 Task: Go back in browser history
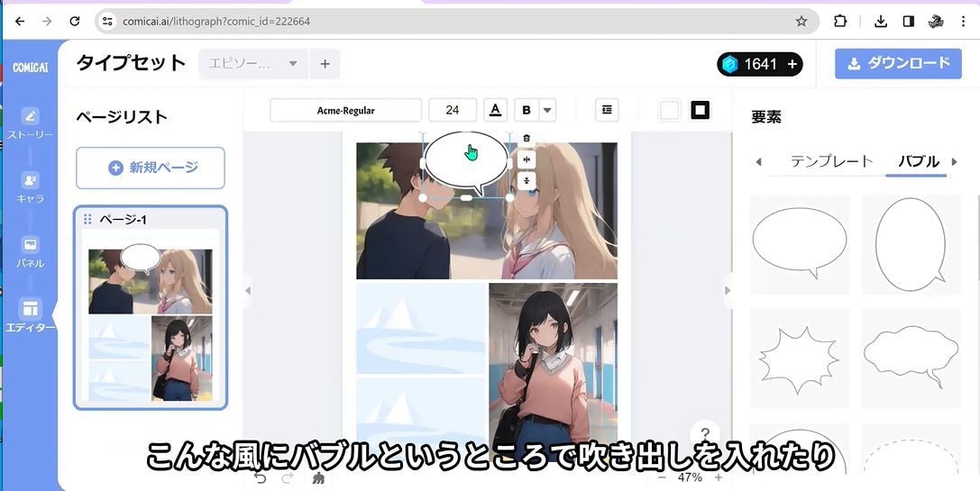click(x=20, y=22)
